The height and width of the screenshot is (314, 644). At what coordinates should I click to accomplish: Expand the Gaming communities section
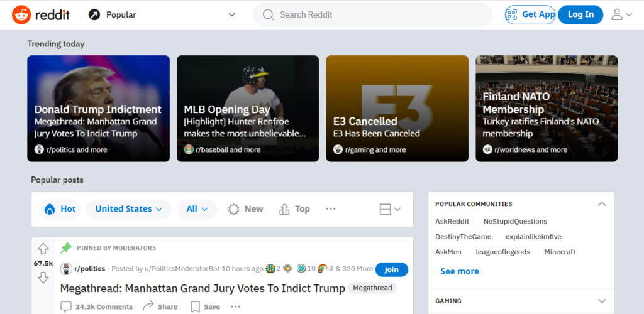point(602,301)
